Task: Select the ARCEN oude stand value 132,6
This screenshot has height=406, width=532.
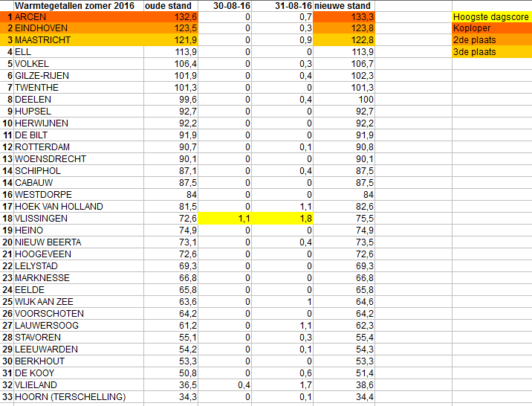Action: point(170,16)
